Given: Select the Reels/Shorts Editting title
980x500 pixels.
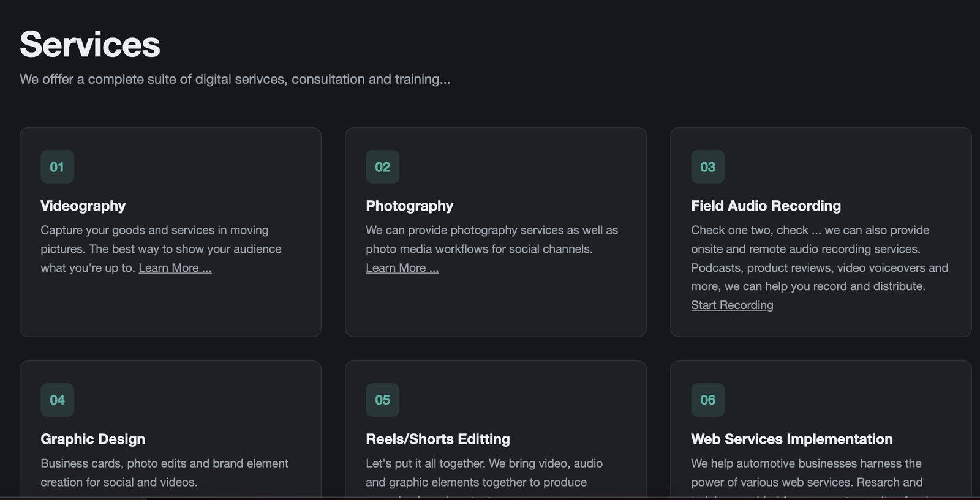Looking at the screenshot, I should 438,439.
